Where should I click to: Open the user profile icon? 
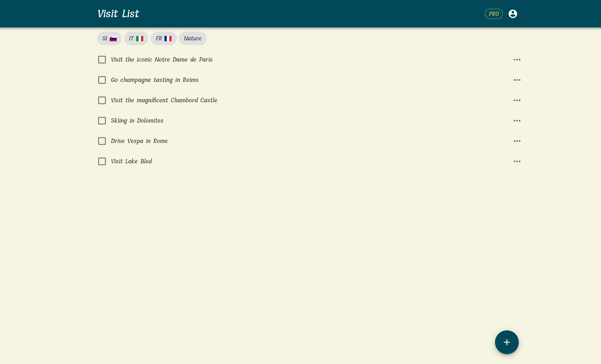coord(513,14)
